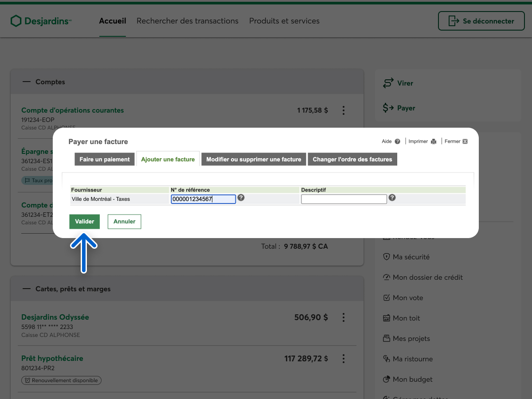This screenshot has height=399, width=532.
Task: Click help icon beside reference number field
Action: [241, 198]
